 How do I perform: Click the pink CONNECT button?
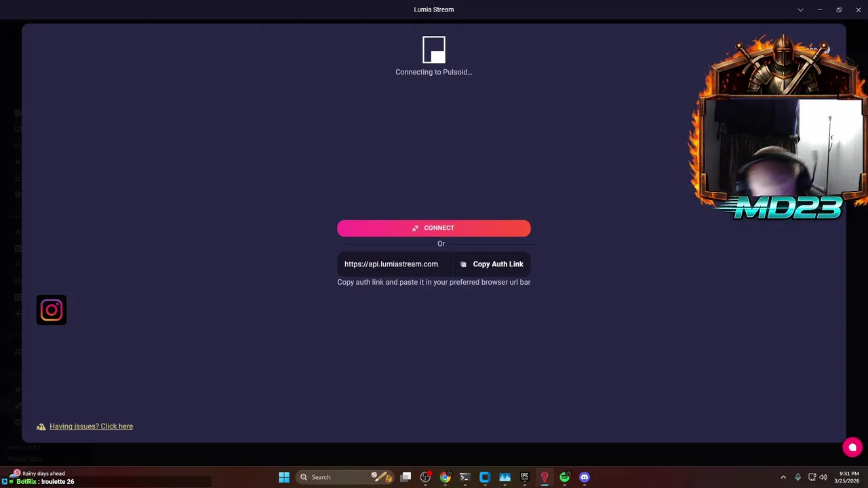click(x=434, y=228)
